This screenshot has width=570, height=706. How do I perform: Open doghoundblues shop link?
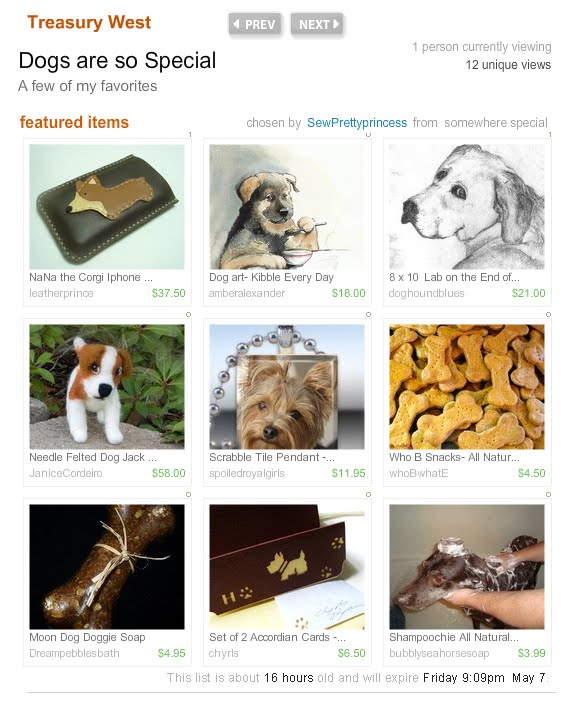(426, 293)
